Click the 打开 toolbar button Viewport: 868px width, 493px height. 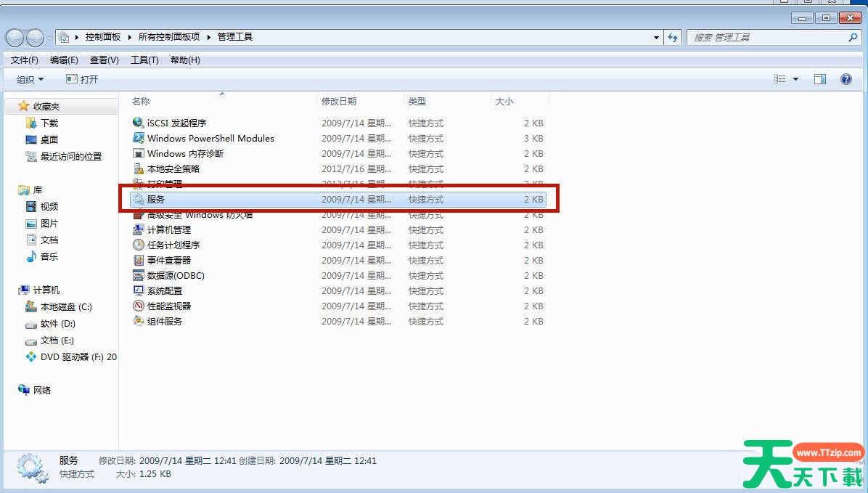[82, 79]
